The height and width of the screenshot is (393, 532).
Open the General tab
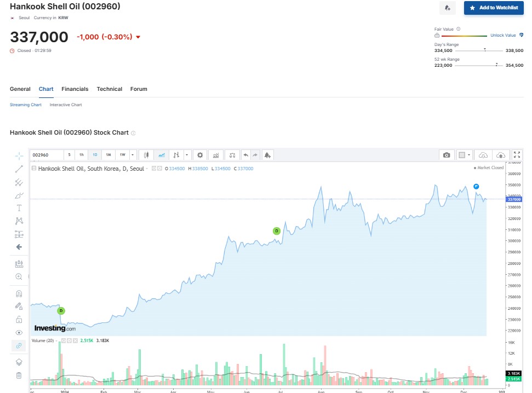click(20, 89)
